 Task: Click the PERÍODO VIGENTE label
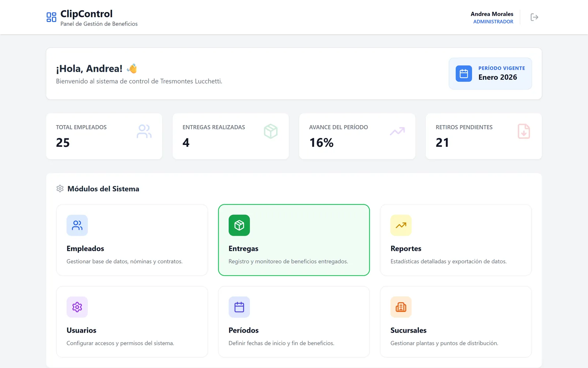502,68
